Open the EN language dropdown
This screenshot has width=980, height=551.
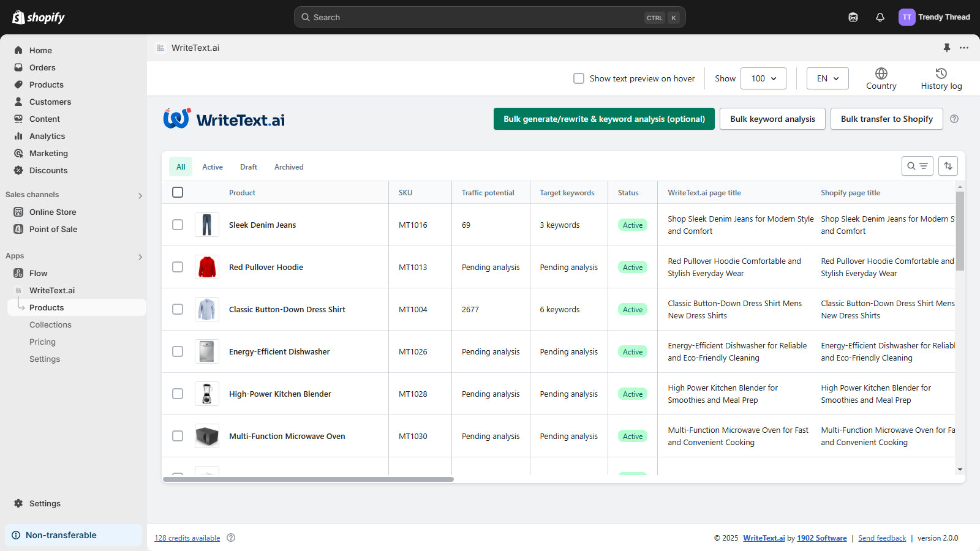(x=827, y=78)
